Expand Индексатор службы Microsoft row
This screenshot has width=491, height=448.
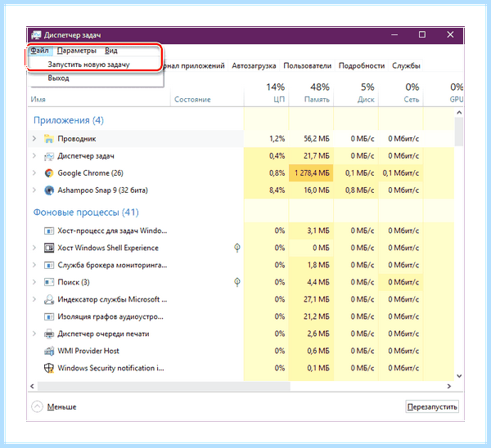point(34,299)
